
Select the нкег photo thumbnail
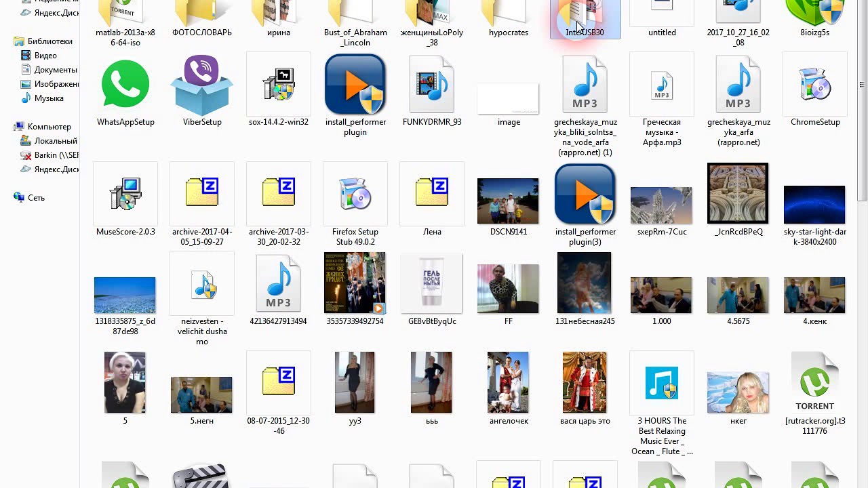click(738, 392)
